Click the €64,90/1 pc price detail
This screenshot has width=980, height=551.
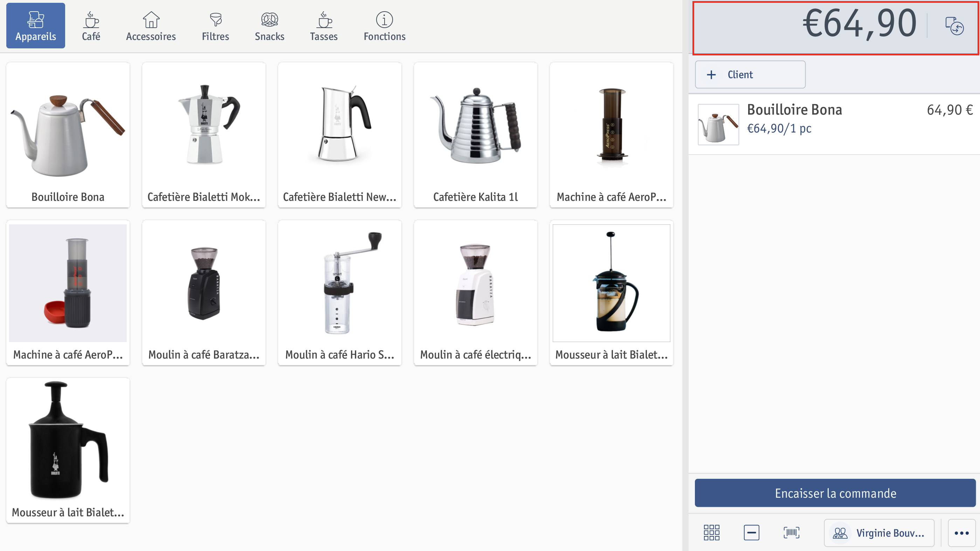(x=779, y=128)
